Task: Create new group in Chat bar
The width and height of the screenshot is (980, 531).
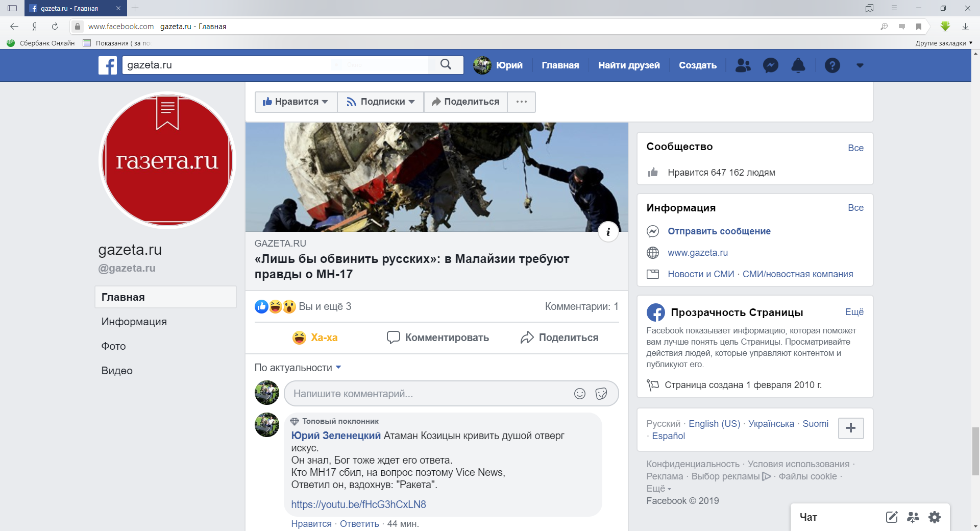Action: [913, 517]
